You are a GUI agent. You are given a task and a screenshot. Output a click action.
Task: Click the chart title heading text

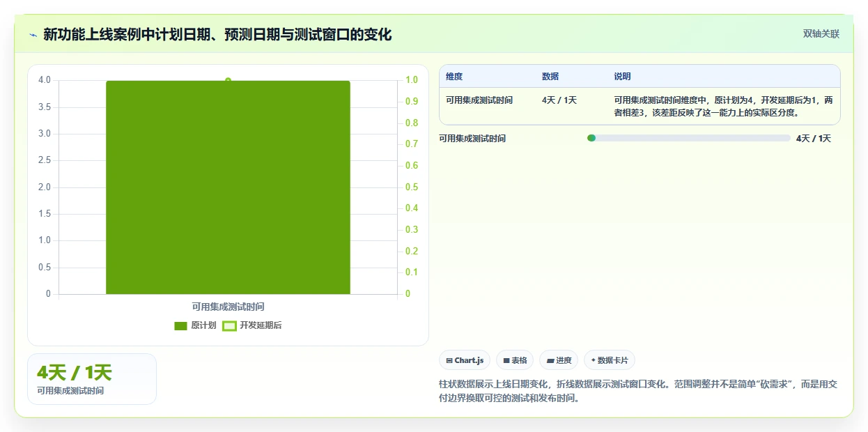click(x=217, y=34)
